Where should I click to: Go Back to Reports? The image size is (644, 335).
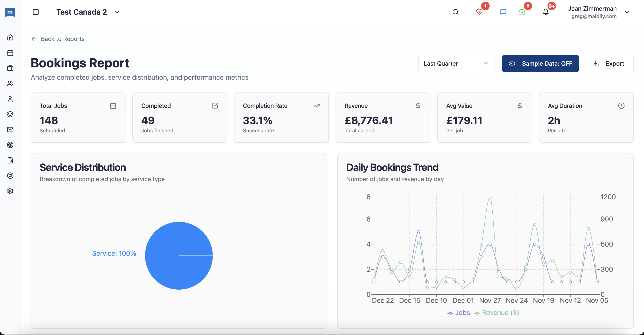[57, 39]
